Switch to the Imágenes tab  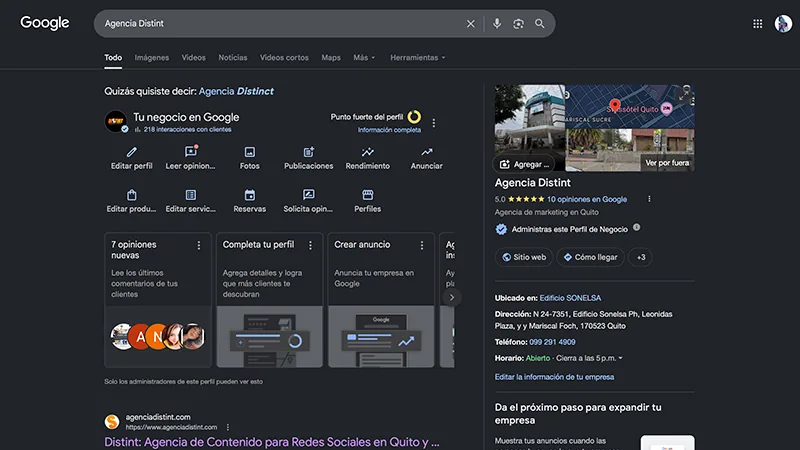click(152, 58)
